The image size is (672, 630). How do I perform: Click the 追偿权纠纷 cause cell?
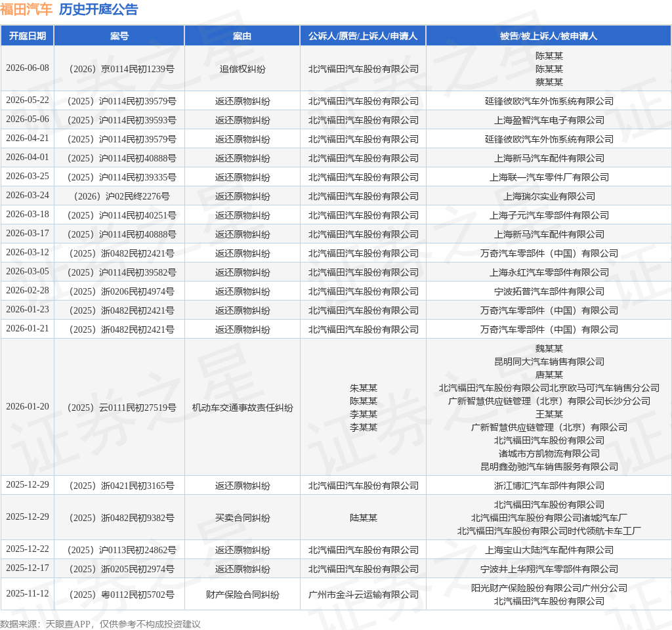coord(242,69)
